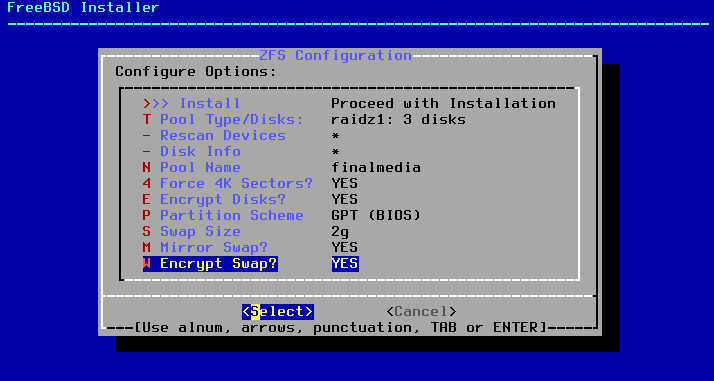The height and width of the screenshot is (381, 714).
Task: Toggle highlighted Encrypt Swap option
Action: click(250, 264)
